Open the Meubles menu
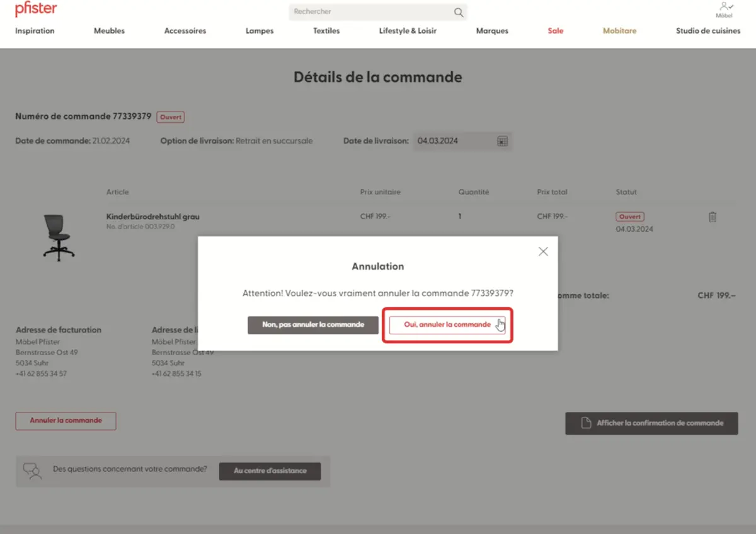756x534 pixels. (x=109, y=31)
